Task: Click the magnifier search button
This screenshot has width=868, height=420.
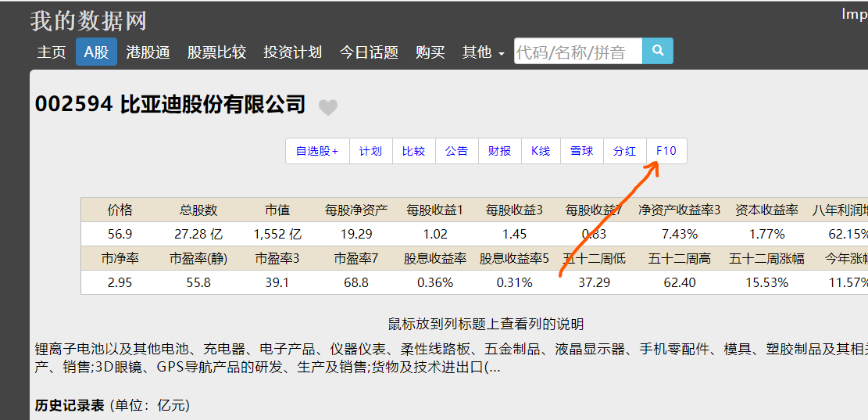Action: 658,51
